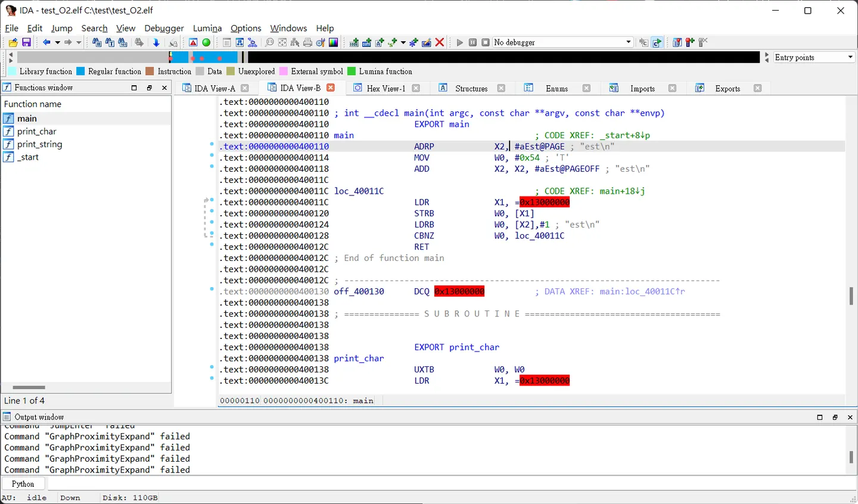This screenshot has height=504, width=858.
Task: Save database with the floppy disk icon
Action: point(26,42)
